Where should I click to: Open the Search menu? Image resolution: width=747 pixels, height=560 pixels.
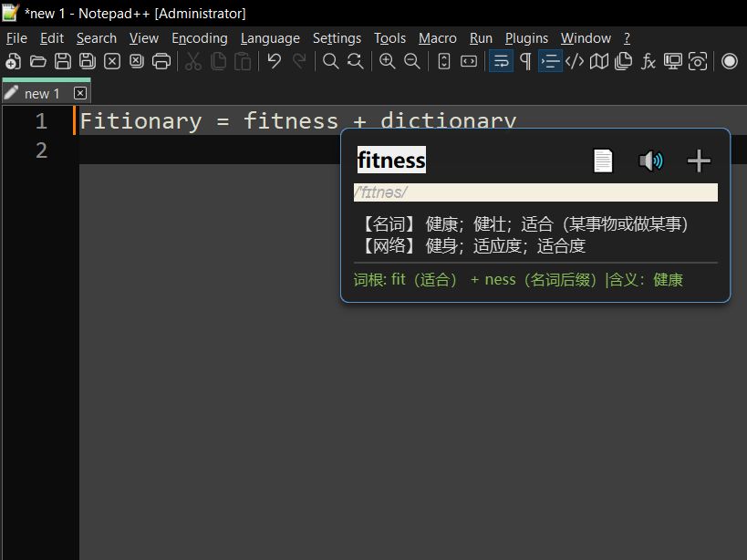(x=97, y=38)
